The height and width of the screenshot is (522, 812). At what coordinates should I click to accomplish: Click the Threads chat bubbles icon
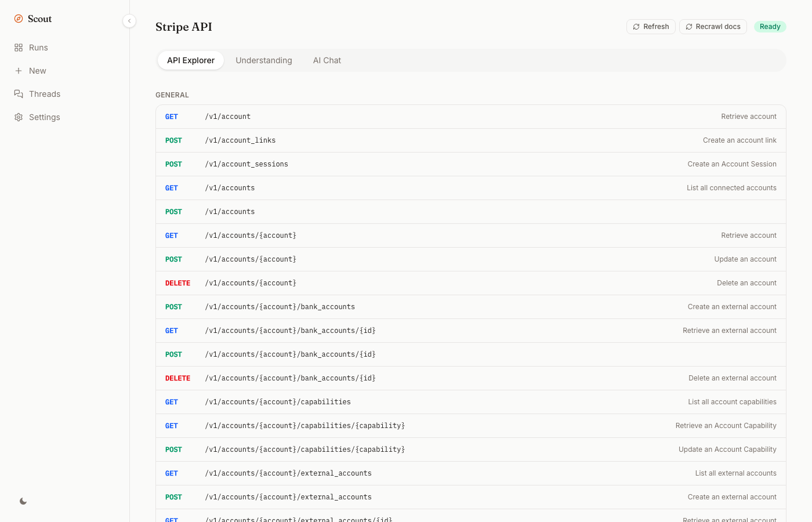click(x=19, y=94)
